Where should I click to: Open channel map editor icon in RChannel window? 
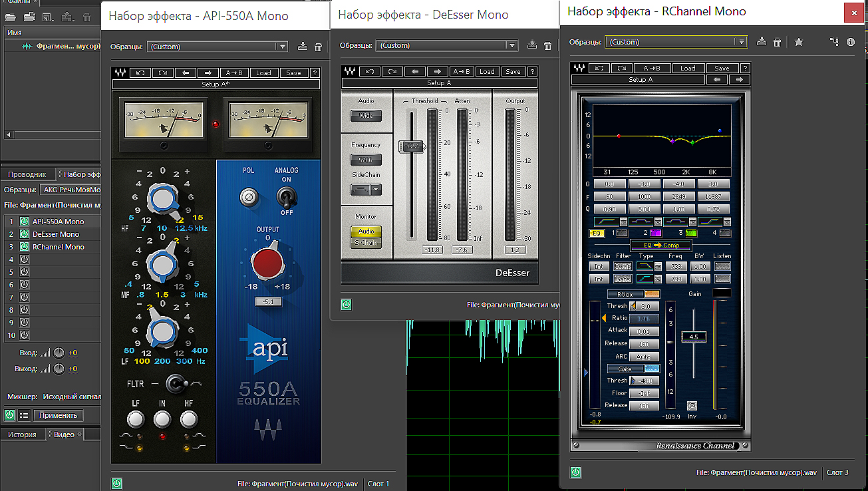[835, 42]
